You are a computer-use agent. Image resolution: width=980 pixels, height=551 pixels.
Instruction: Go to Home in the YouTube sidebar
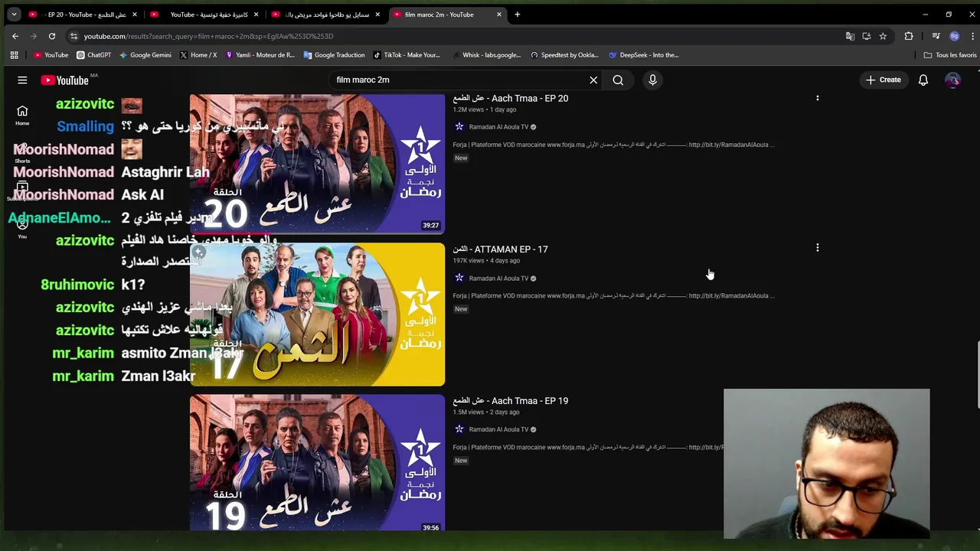point(22,115)
